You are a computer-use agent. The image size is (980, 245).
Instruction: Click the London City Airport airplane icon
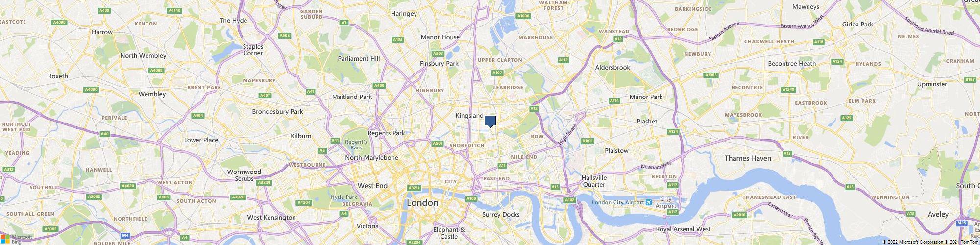[x=649, y=202]
